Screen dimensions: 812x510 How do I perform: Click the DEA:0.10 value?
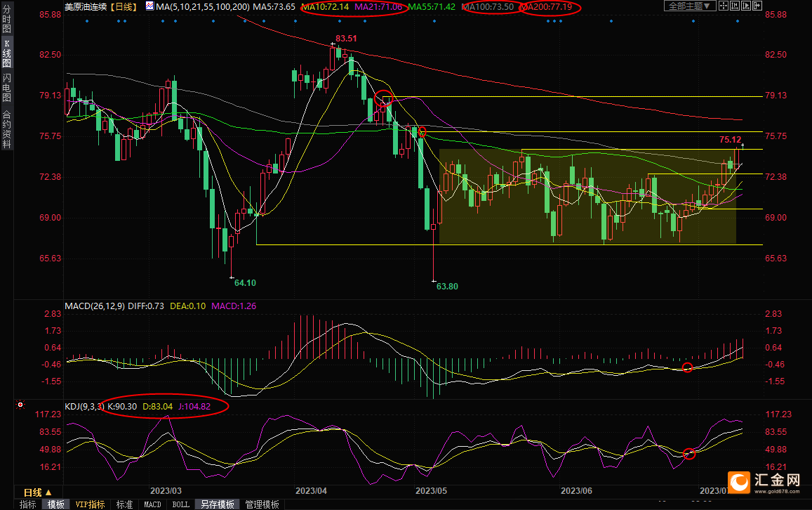(187, 306)
